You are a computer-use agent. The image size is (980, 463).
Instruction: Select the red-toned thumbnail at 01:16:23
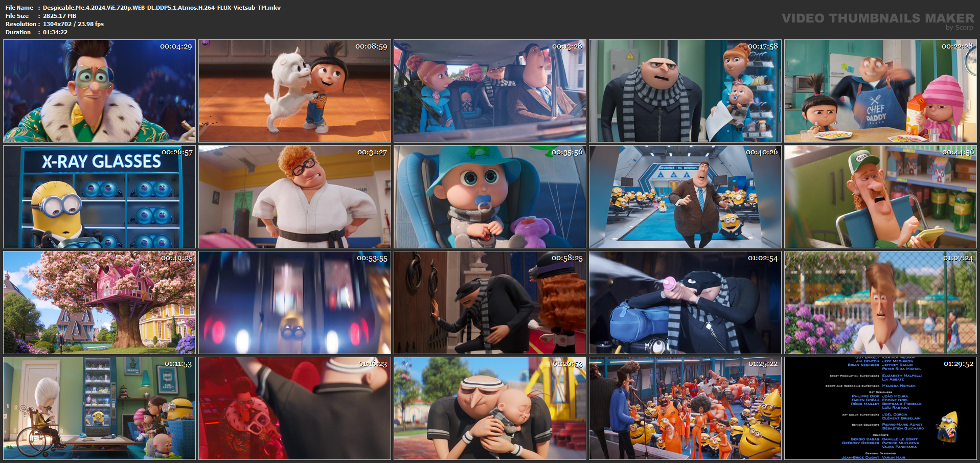(x=295, y=408)
